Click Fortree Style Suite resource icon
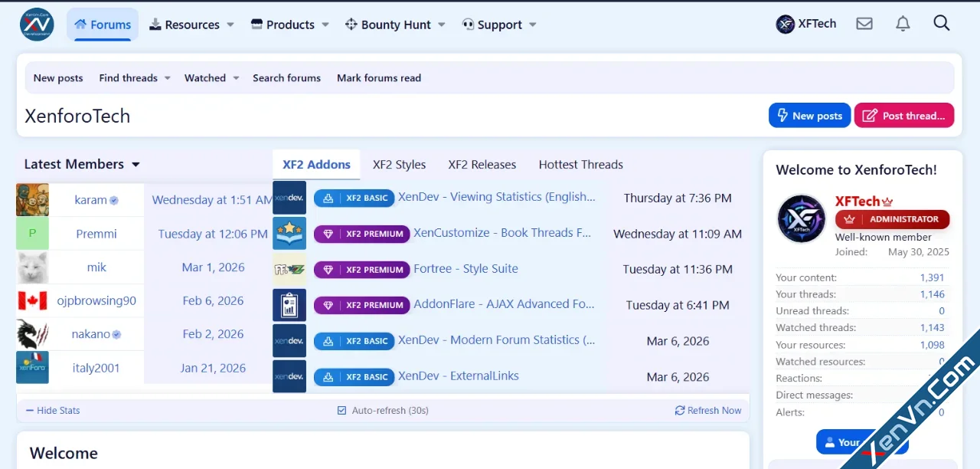The image size is (980, 469). pyautogui.click(x=289, y=269)
